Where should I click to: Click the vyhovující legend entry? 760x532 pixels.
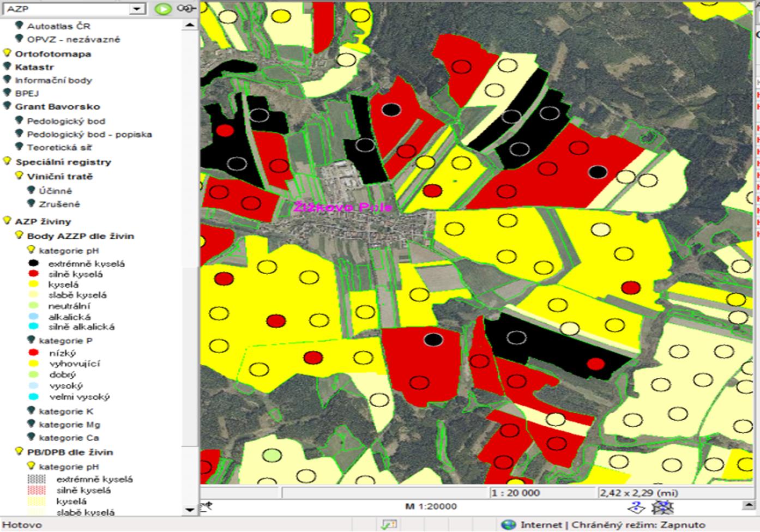coord(75,364)
